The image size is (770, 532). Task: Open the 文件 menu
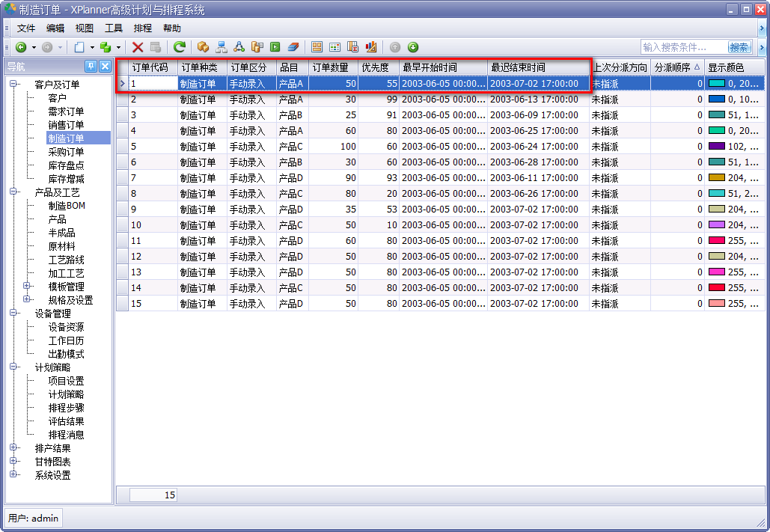pyautogui.click(x=26, y=28)
